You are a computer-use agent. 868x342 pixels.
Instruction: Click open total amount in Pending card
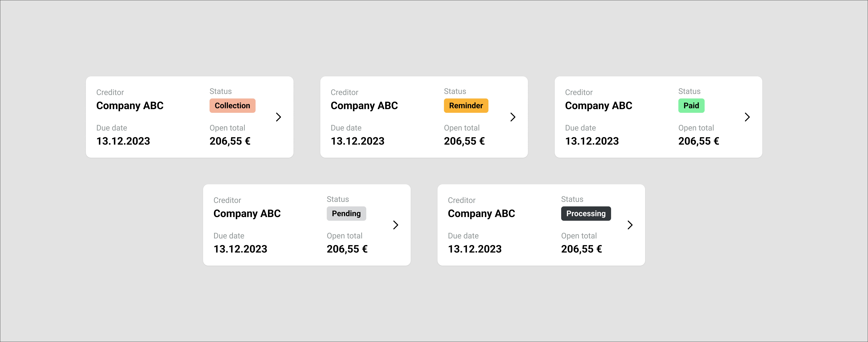pyautogui.click(x=347, y=249)
